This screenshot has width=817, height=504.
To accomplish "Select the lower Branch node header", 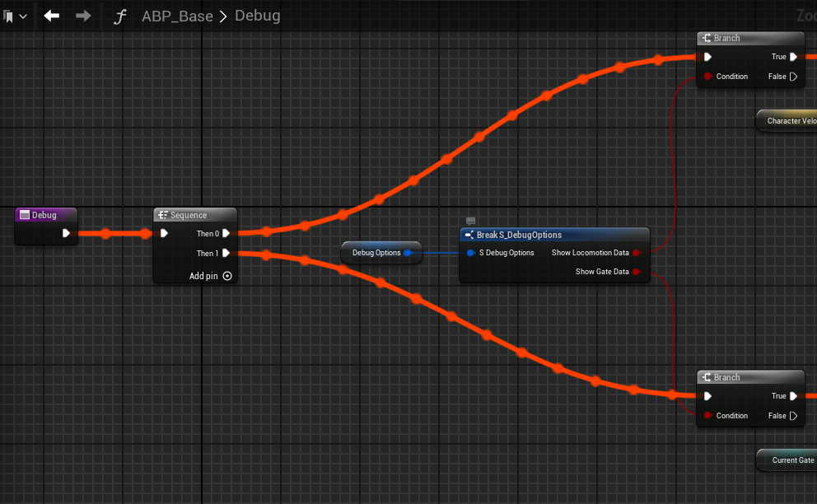I will click(750, 377).
